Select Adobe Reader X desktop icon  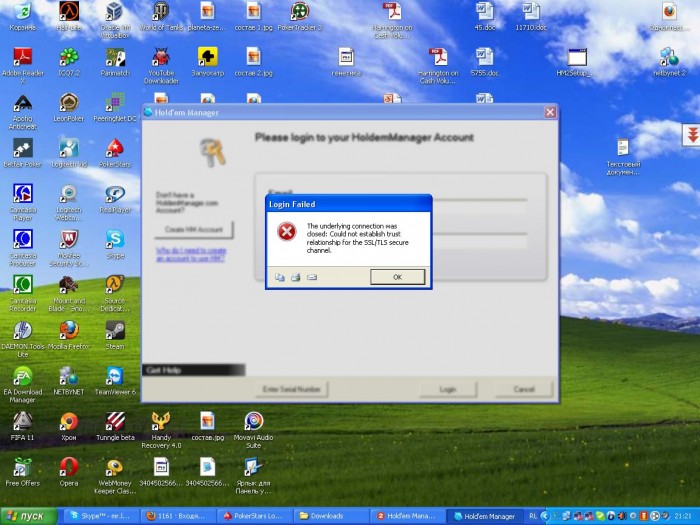(x=22, y=66)
